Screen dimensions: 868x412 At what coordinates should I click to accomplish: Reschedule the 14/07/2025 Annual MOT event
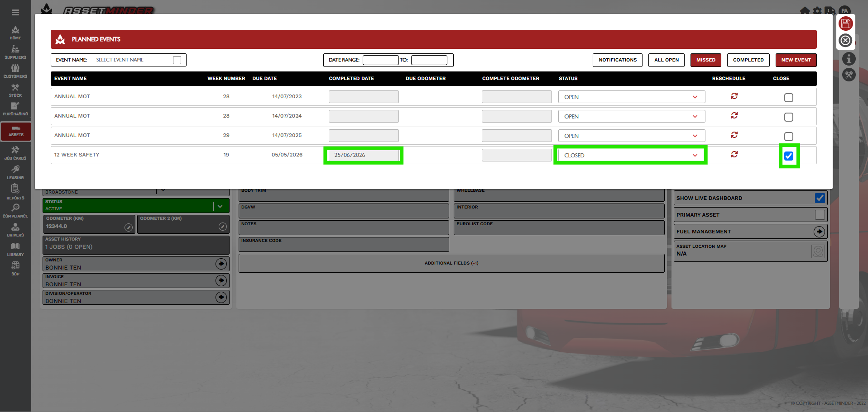[x=734, y=135]
